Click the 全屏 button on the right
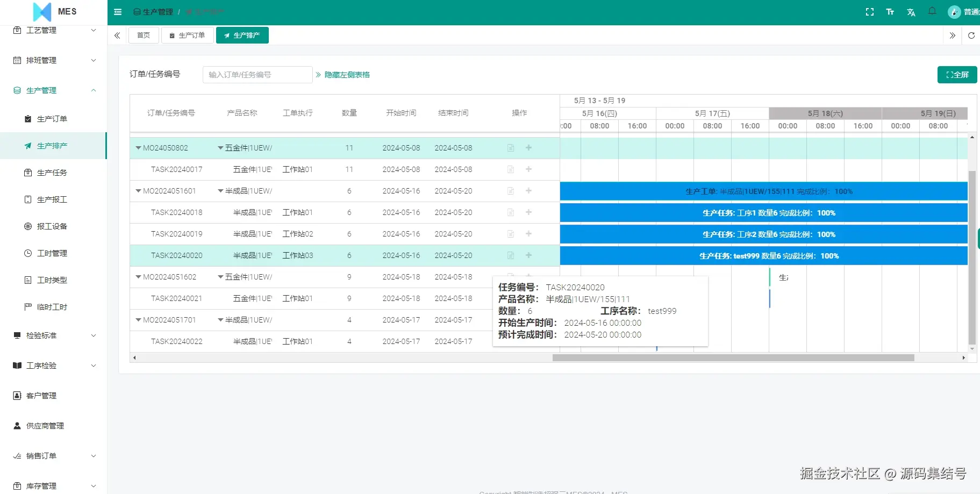Image resolution: width=980 pixels, height=494 pixels. coord(957,75)
